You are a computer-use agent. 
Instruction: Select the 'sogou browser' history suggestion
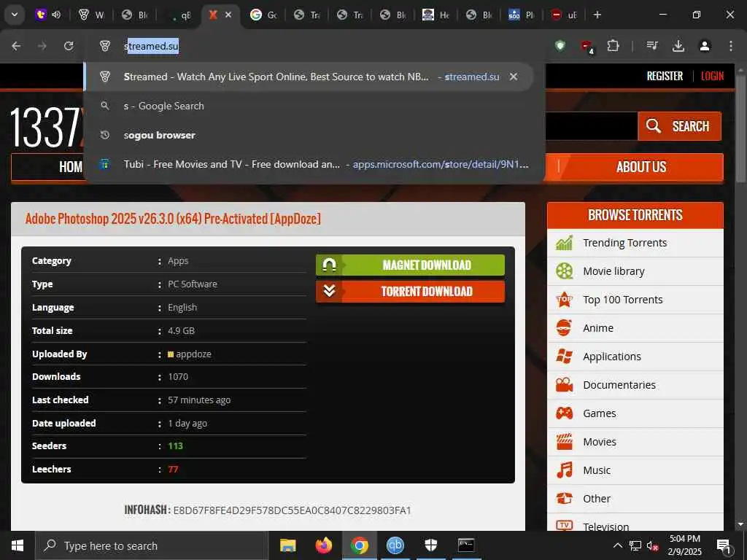click(309, 135)
